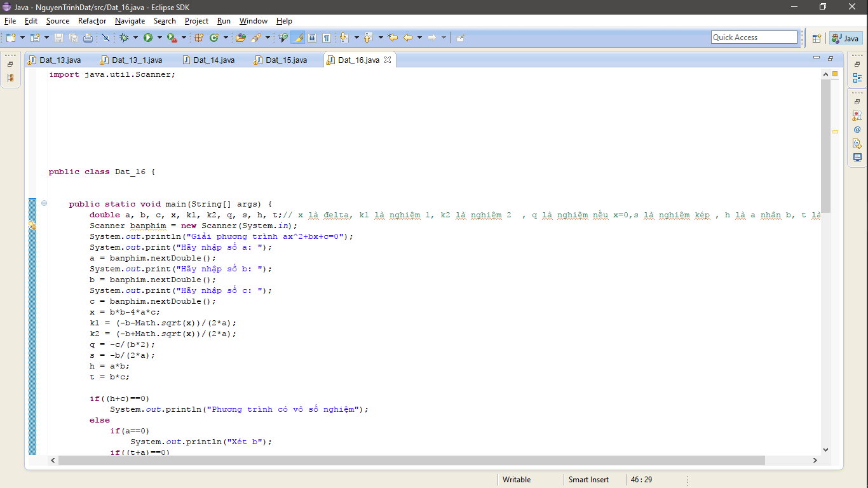The height and width of the screenshot is (488, 868).
Task: Open the Run configurations dropdown arrow
Action: [159, 37]
